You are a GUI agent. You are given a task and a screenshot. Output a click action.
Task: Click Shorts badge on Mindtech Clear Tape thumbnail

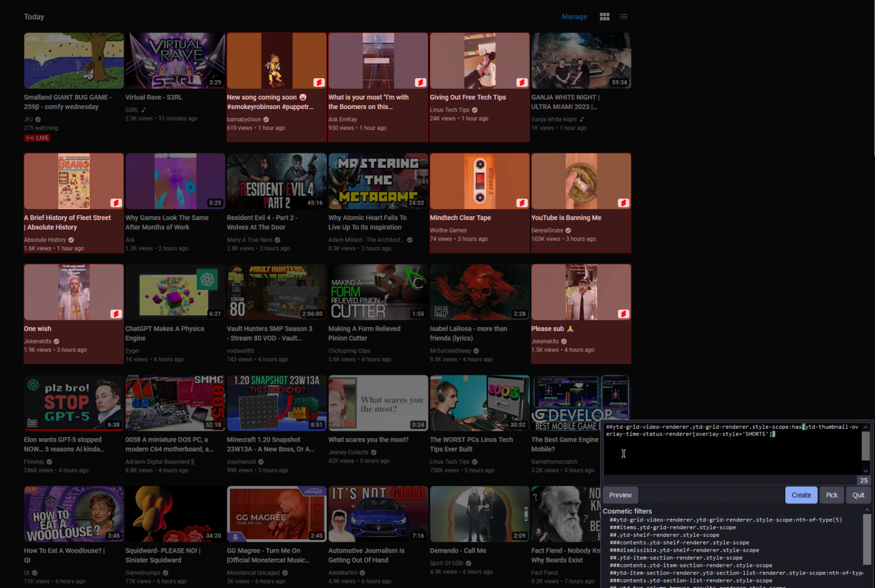tap(521, 203)
